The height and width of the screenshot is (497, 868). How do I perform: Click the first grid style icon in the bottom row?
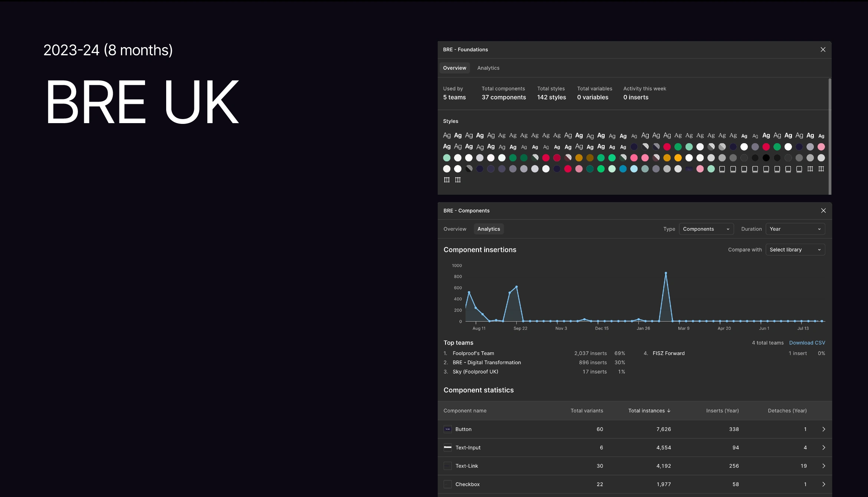click(447, 180)
